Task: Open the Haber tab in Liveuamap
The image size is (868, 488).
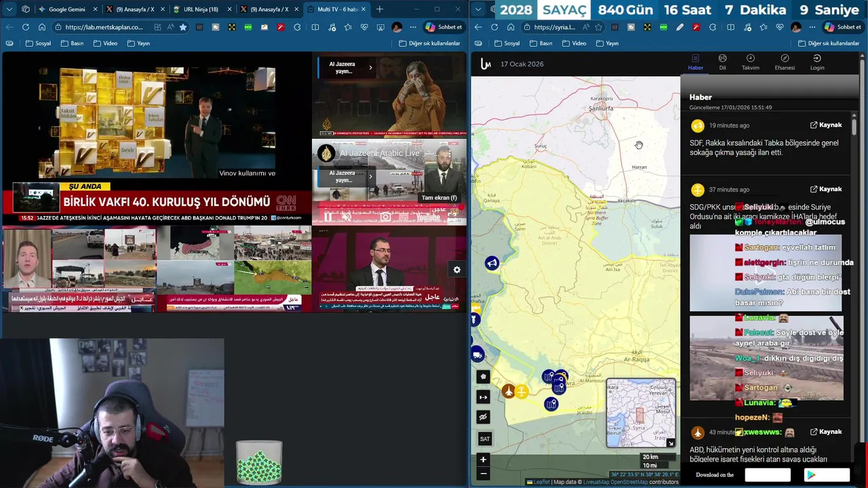Action: click(695, 62)
